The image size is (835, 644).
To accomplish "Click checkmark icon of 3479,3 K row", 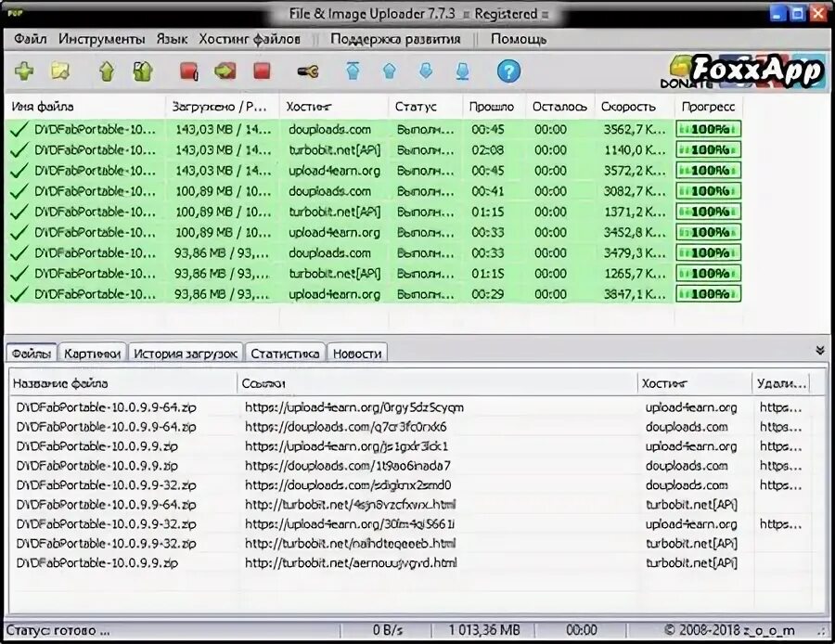I will (19, 253).
